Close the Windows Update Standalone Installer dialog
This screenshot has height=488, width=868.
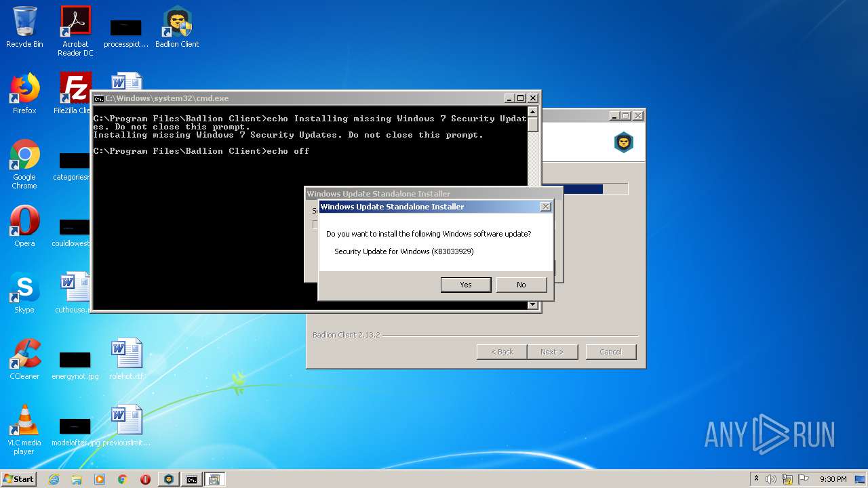pyautogui.click(x=545, y=207)
